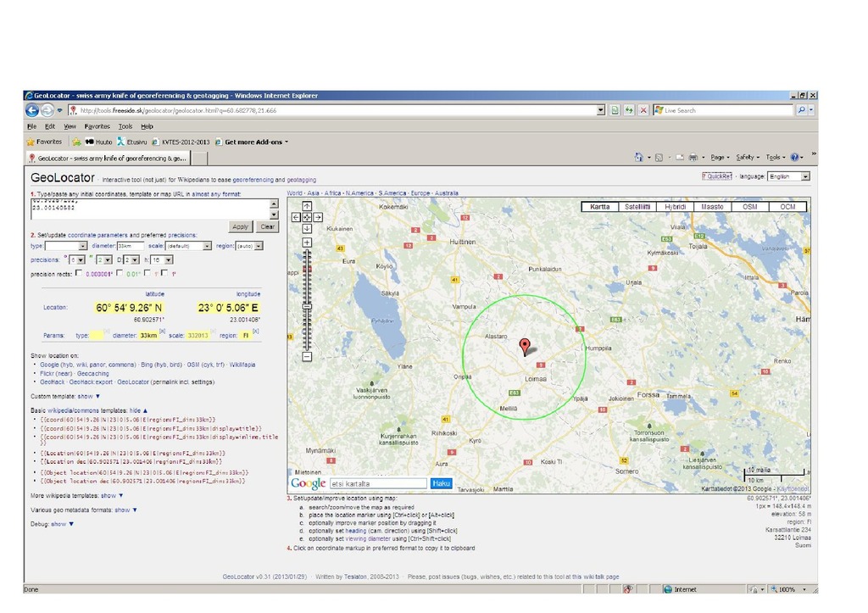Click the red location marker on the map
868x613 pixels.
[x=524, y=347]
